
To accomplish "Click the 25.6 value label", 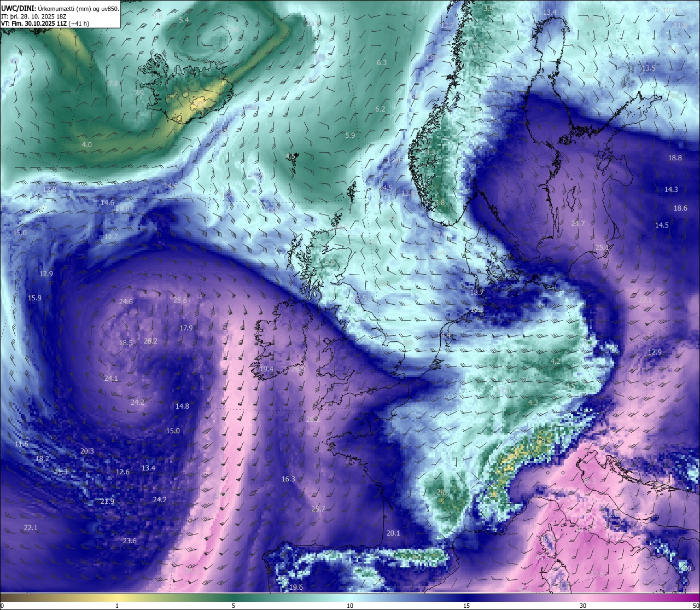I will click(x=180, y=300).
